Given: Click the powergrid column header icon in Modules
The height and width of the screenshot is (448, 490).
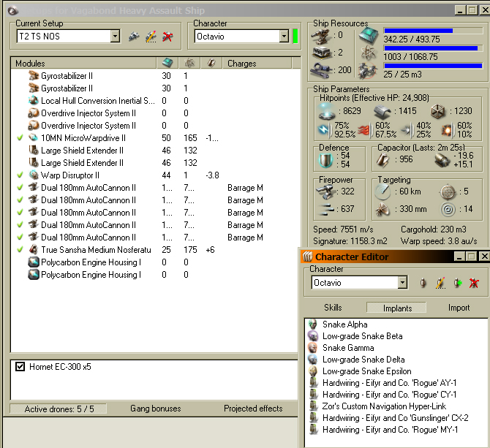Looking at the screenshot, I should point(189,63).
